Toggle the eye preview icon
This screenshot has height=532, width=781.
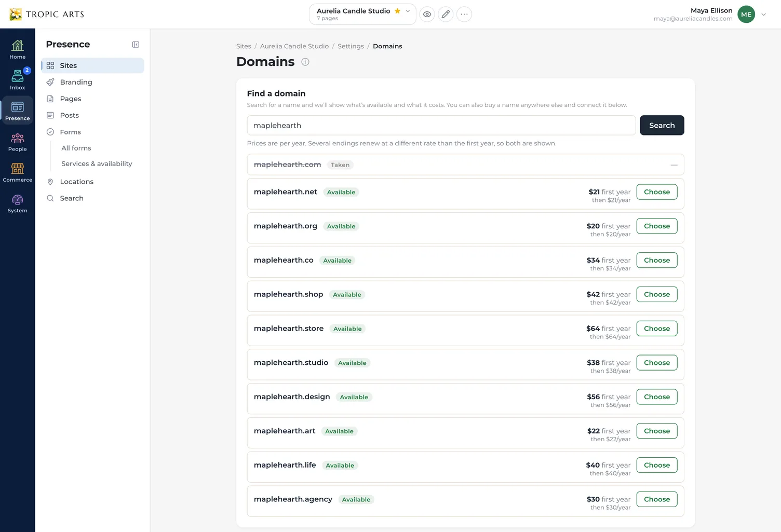[427, 15]
